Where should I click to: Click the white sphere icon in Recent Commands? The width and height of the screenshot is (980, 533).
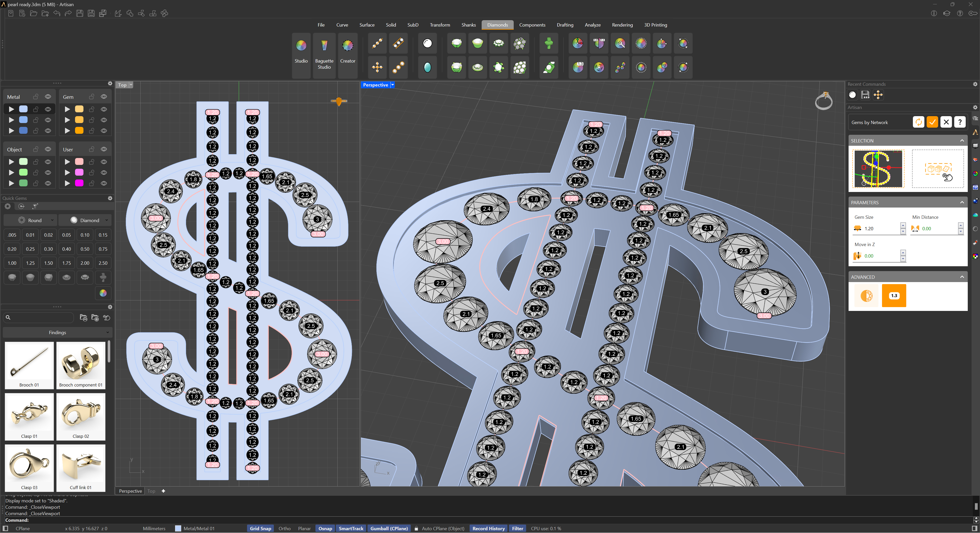852,95
